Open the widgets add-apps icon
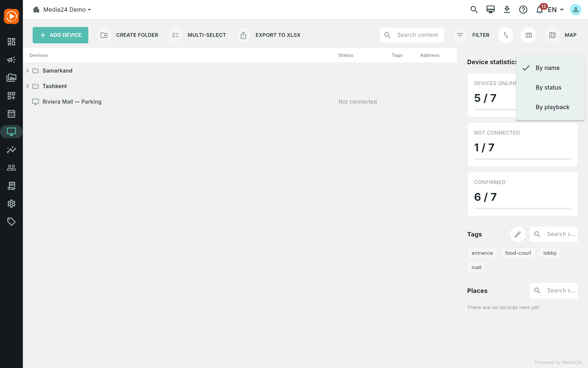Image resolution: width=588 pixels, height=368 pixels. tap(11, 96)
